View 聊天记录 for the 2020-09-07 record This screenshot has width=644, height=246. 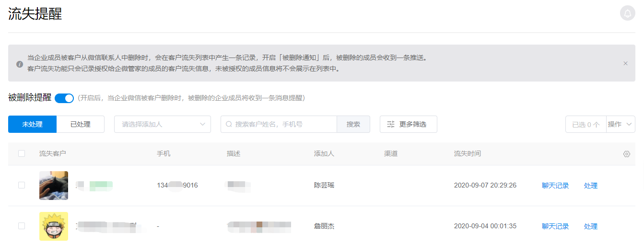pyautogui.click(x=555, y=186)
